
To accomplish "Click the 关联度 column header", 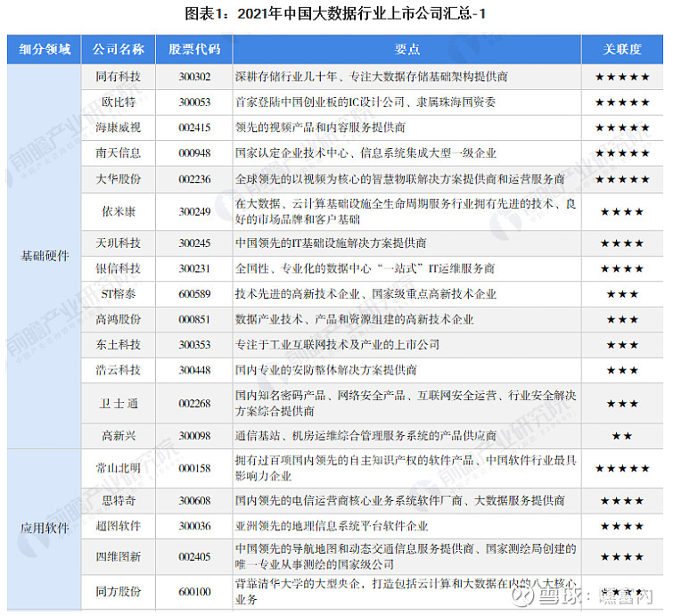I will [x=622, y=49].
